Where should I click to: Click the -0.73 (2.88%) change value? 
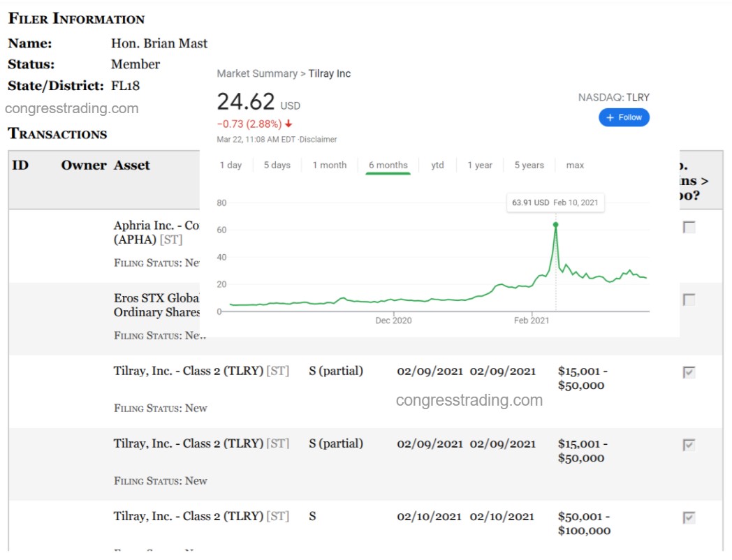[249, 124]
